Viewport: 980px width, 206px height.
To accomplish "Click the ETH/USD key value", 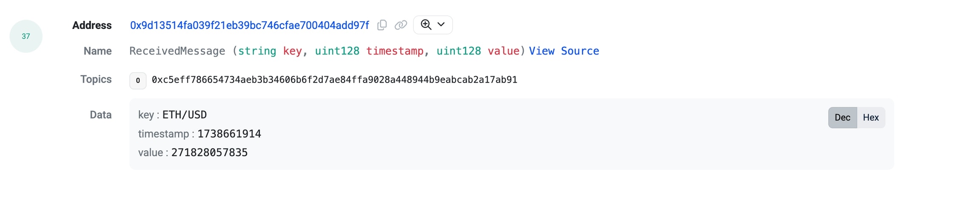I will tap(185, 115).
